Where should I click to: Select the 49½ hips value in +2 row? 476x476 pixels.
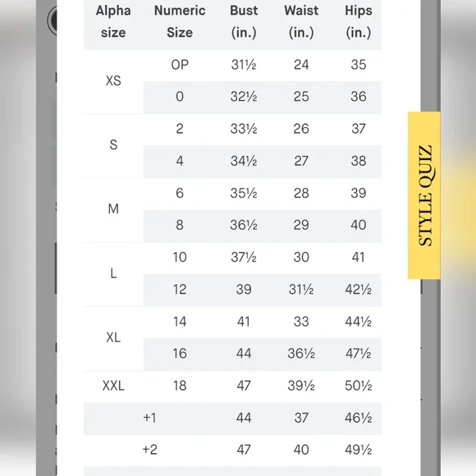[358, 450]
